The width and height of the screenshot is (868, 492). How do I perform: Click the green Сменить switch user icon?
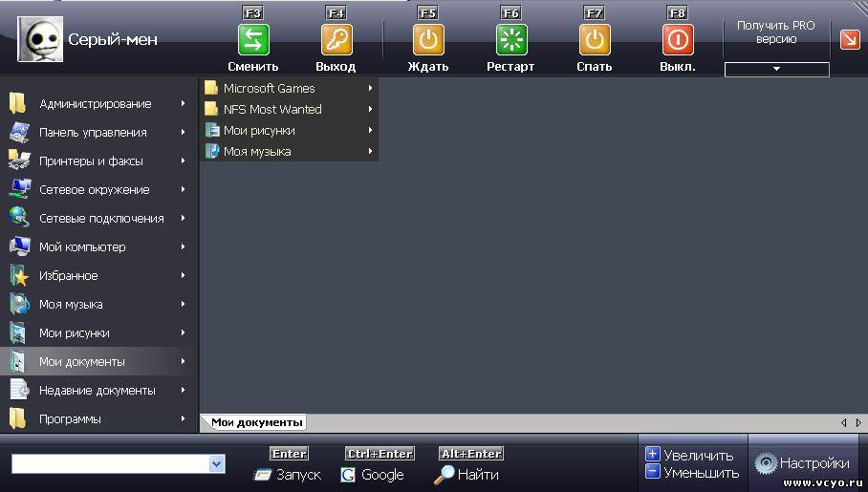point(253,40)
